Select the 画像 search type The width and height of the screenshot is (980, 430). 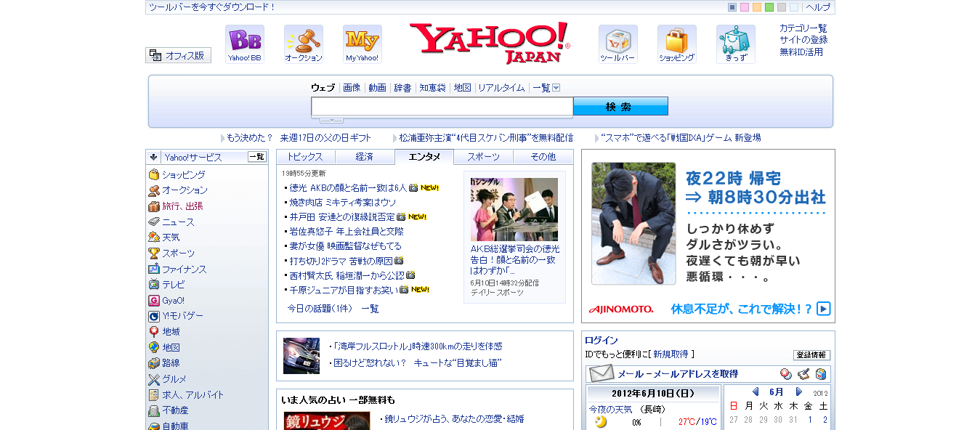pyautogui.click(x=352, y=88)
